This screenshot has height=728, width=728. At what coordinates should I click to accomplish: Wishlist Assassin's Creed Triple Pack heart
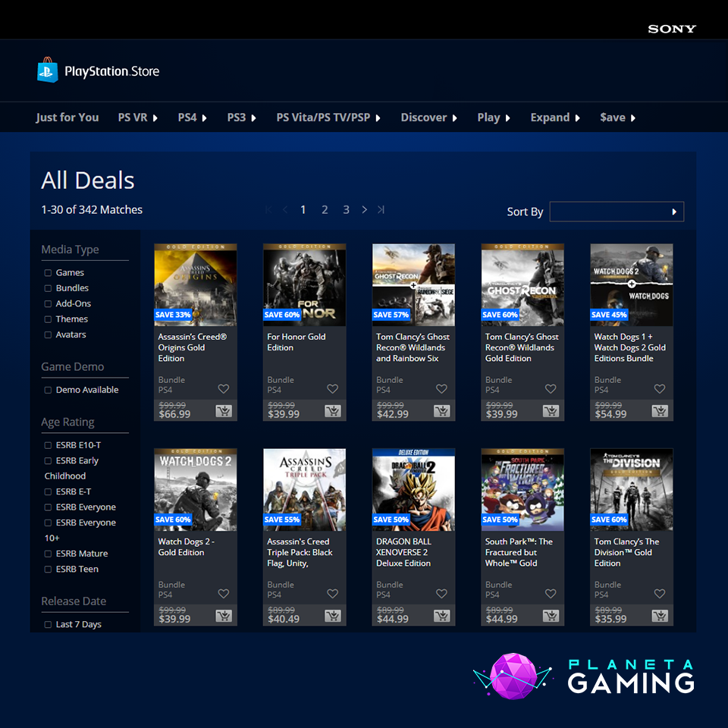pyautogui.click(x=333, y=593)
